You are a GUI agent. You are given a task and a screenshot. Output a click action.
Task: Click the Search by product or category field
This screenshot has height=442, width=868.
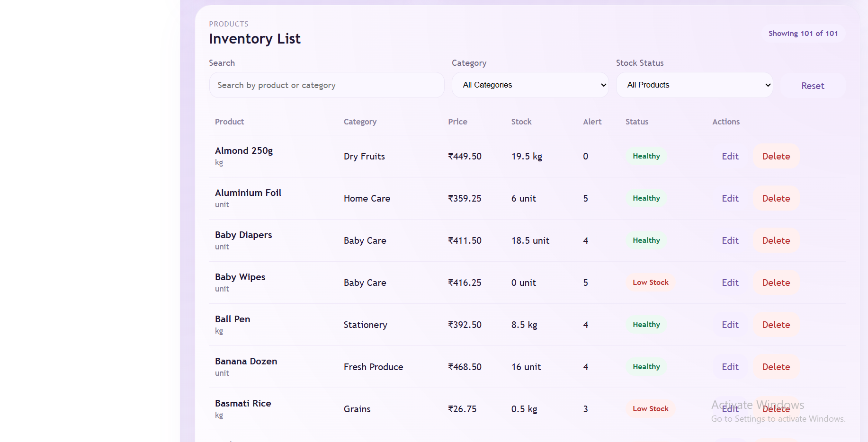pos(327,85)
